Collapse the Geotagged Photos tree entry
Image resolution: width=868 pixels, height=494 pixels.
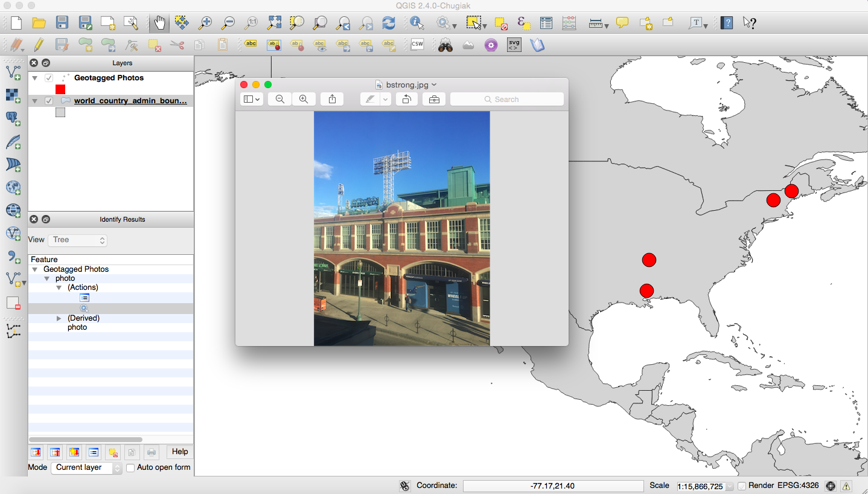click(34, 269)
